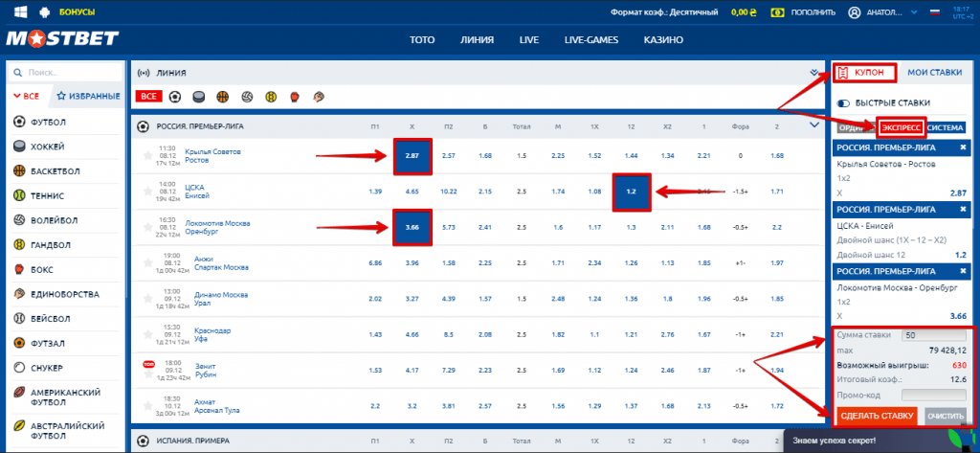Click the ПОПОЛНИТЬ deposit link
Viewport: 980px width, 453px height.
813,11
